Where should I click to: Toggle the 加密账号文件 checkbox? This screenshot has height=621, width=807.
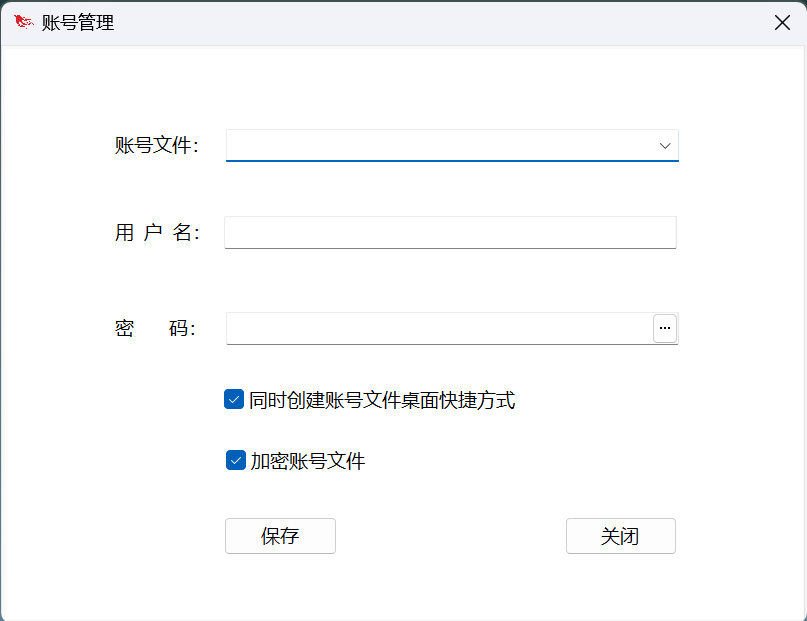pyautogui.click(x=236, y=461)
